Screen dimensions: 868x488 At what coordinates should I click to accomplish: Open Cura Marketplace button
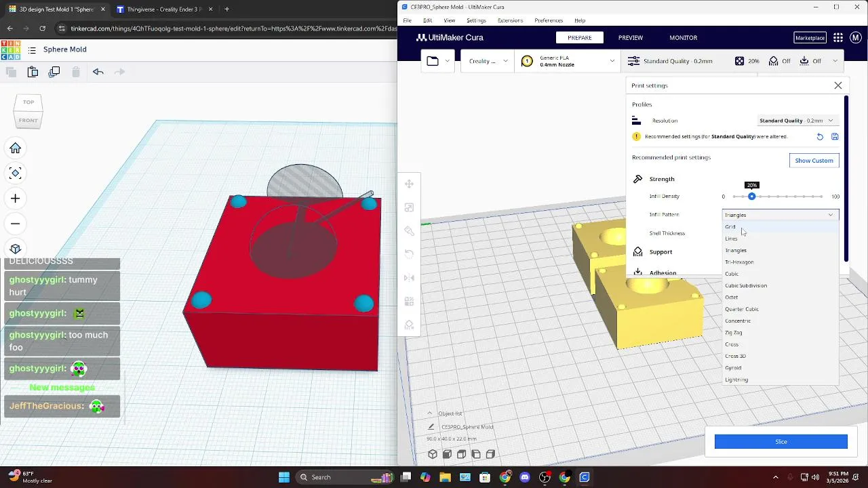point(810,38)
